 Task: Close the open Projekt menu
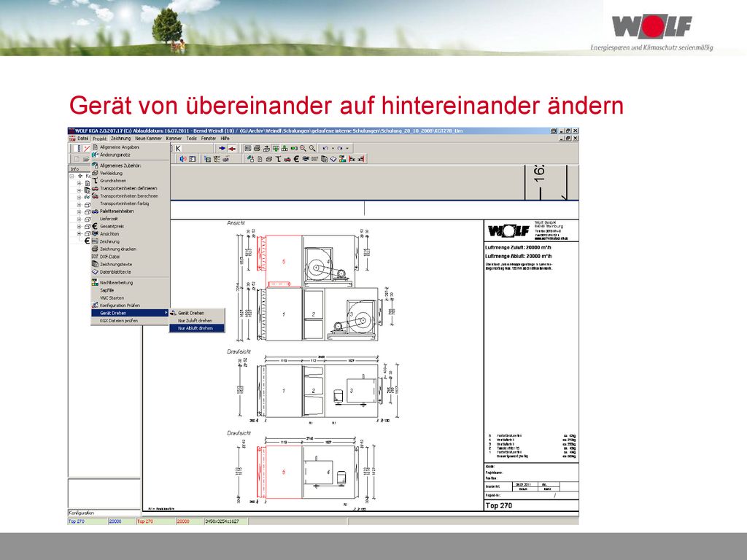[x=99, y=139]
